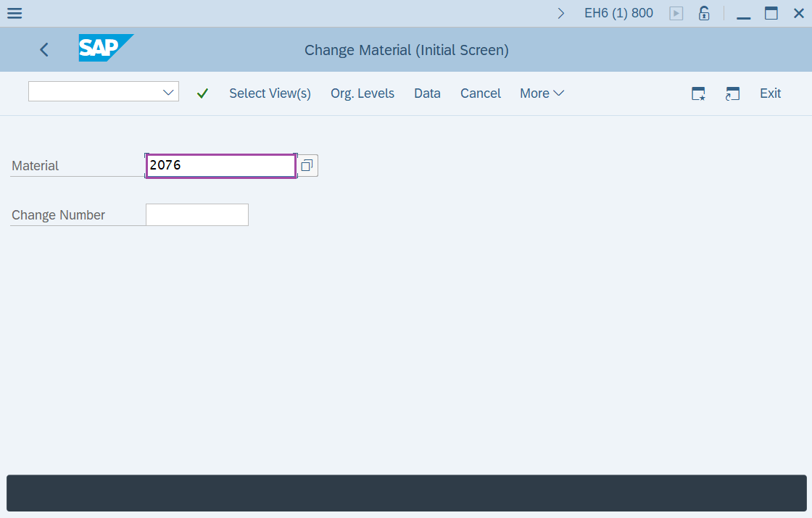Open Org. Levels
The height and width of the screenshot is (518, 812).
[x=362, y=93]
